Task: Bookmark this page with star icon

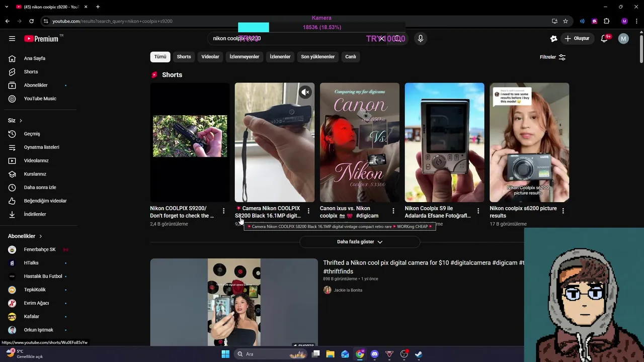Action: [566, 21]
